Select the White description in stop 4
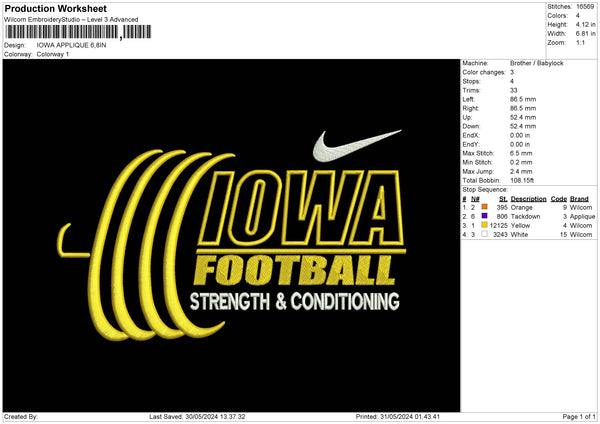Screen dimensions: 600x424 click(x=519, y=234)
